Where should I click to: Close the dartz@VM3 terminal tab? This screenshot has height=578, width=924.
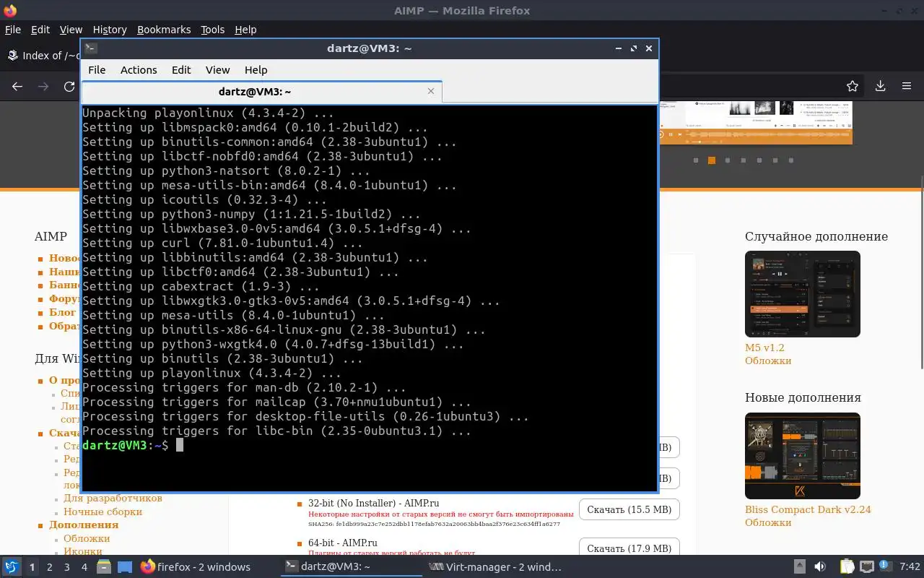(x=431, y=91)
